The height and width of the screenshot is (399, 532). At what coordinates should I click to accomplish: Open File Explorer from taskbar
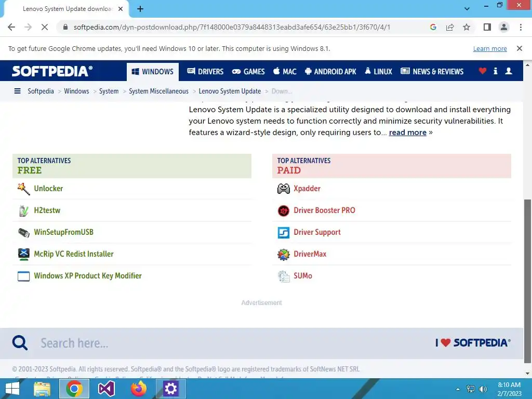[x=42, y=389]
